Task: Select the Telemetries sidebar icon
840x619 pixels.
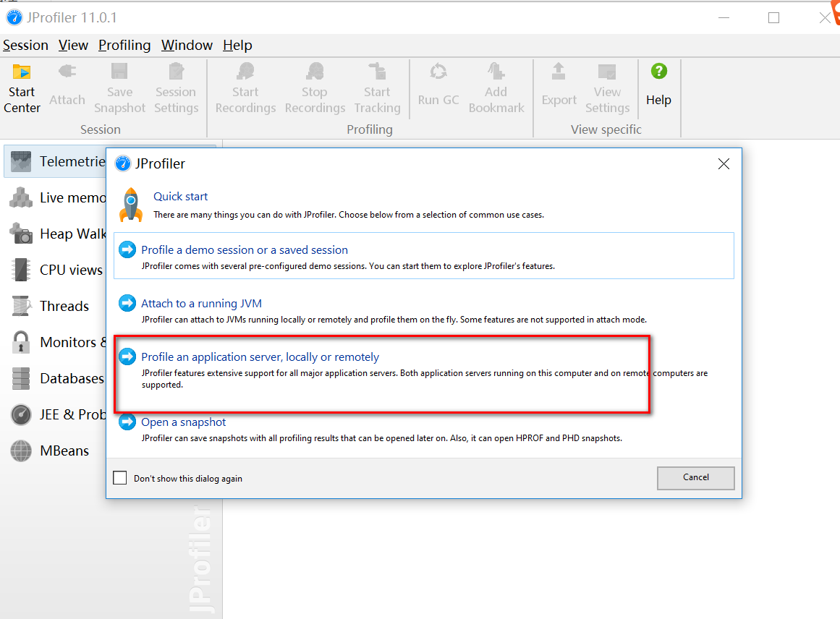Action: point(21,161)
